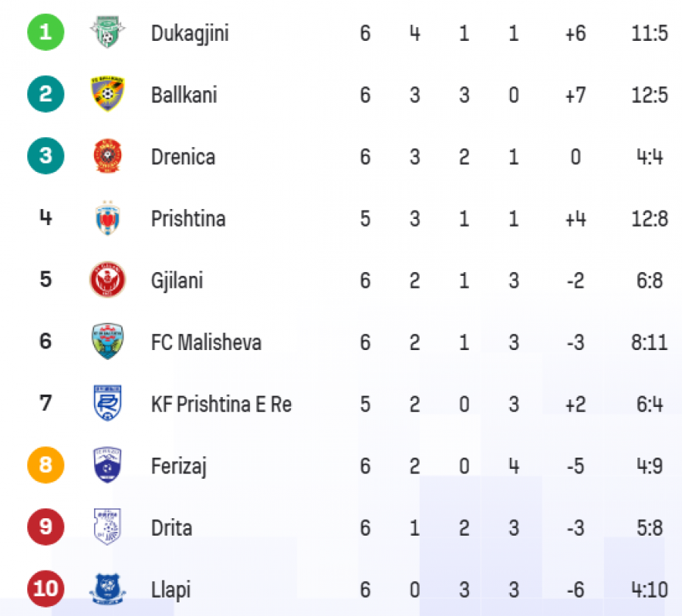Click the orange rank 8 badge
This screenshot has width=682, height=616.
click(x=45, y=465)
